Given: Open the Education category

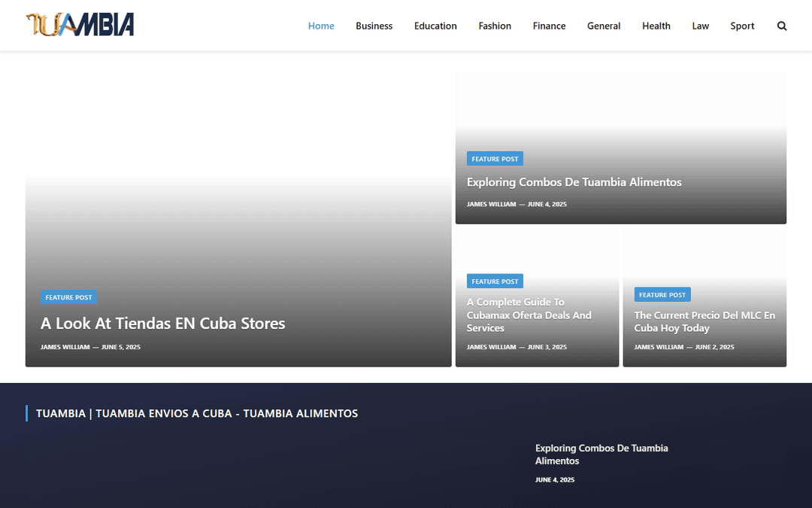Looking at the screenshot, I should click(435, 26).
